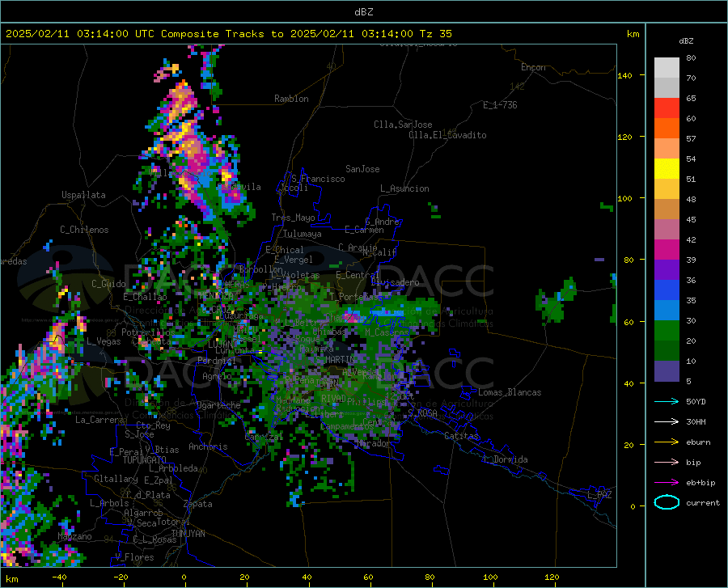Click the V_Flores location label
The width and height of the screenshot is (728, 588).
(134, 557)
